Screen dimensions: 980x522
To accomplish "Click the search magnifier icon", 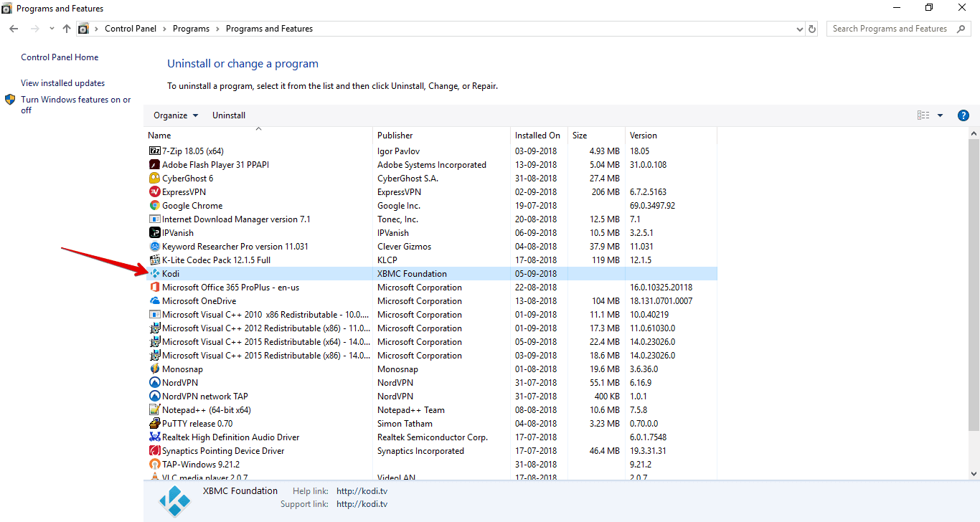I will coord(961,29).
